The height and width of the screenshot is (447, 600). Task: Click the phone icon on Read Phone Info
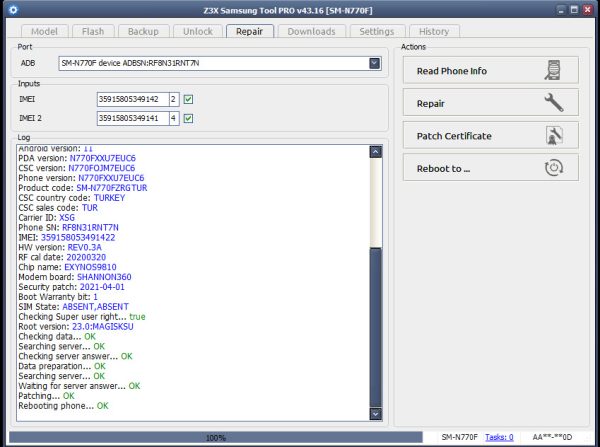point(553,70)
